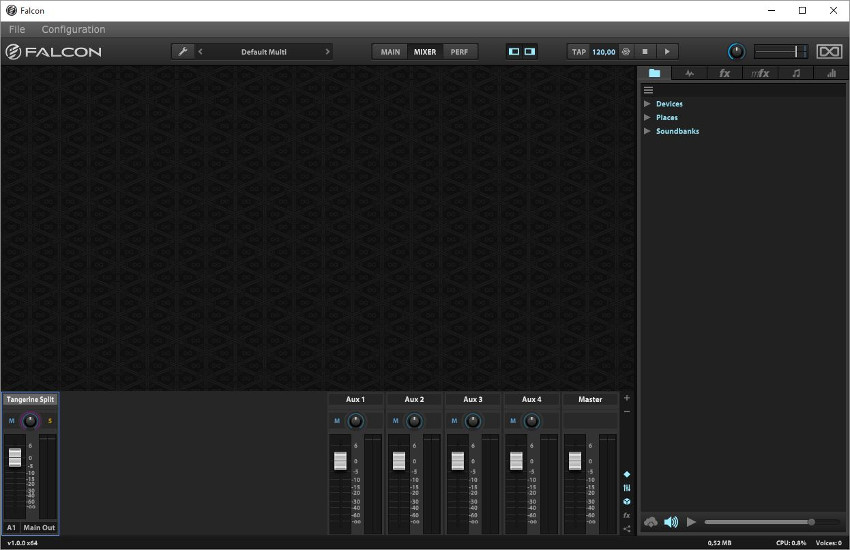Go to the next multi preset

[327, 51]
